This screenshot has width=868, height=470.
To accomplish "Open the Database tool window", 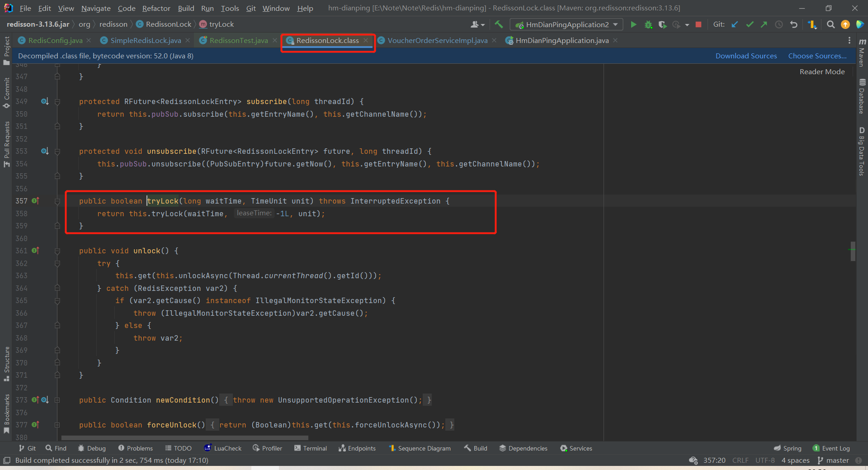I will [862, 96].
